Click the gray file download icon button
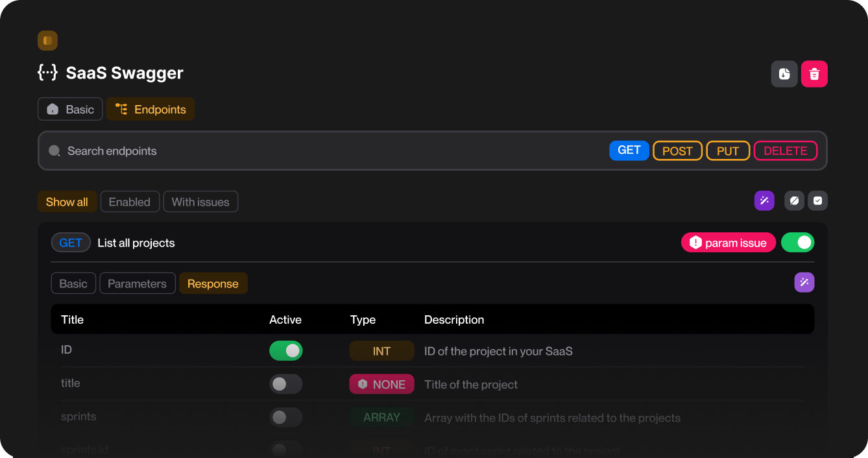This screenshot has height=458, width=868. click(x=784, y=74)
